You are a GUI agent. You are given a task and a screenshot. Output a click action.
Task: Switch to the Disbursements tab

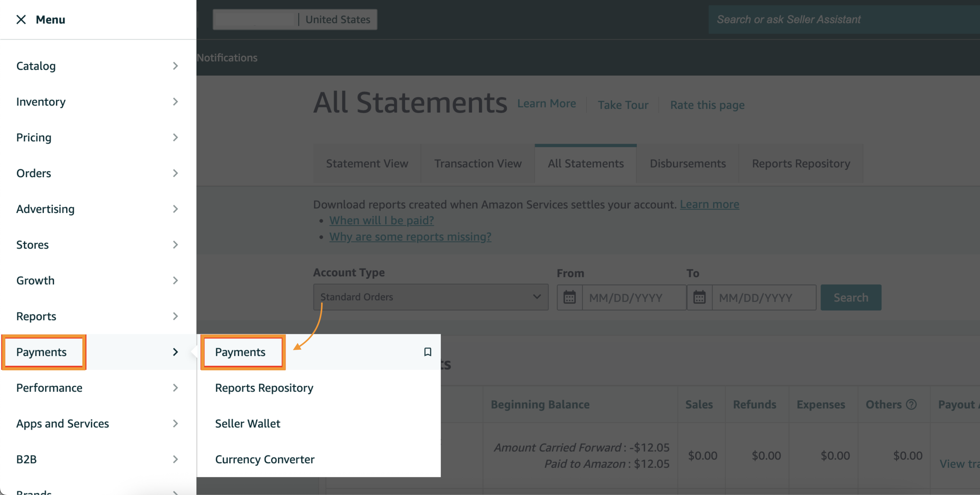pyautogui.click(x=687, y=163)
